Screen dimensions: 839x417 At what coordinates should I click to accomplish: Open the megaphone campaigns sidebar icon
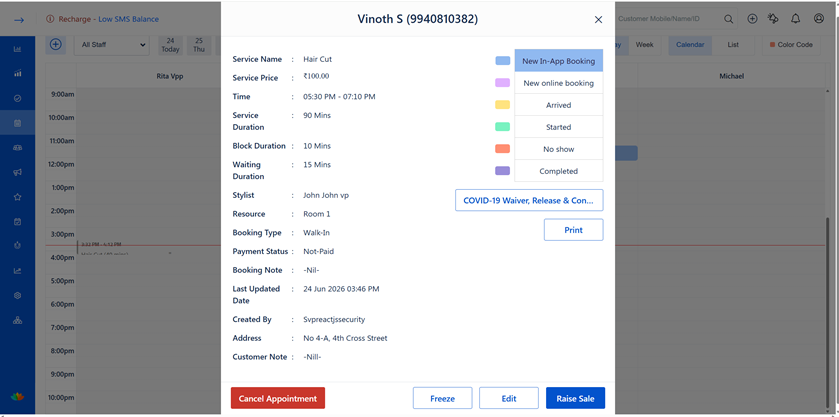[x=18, y=172]
